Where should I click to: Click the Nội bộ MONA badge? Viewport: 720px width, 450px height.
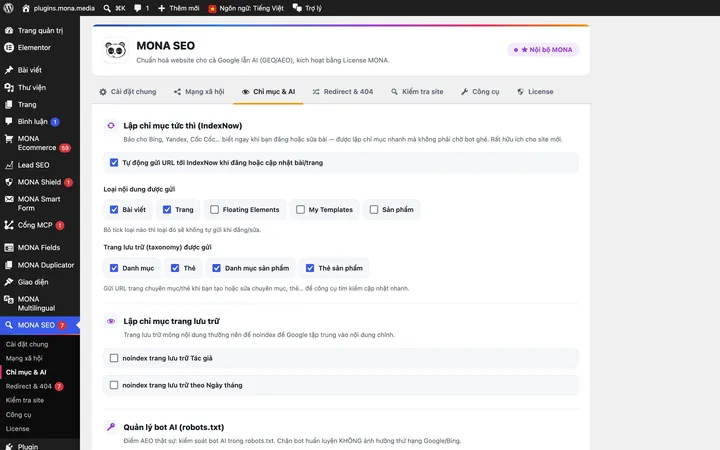(x=543, y=50)
